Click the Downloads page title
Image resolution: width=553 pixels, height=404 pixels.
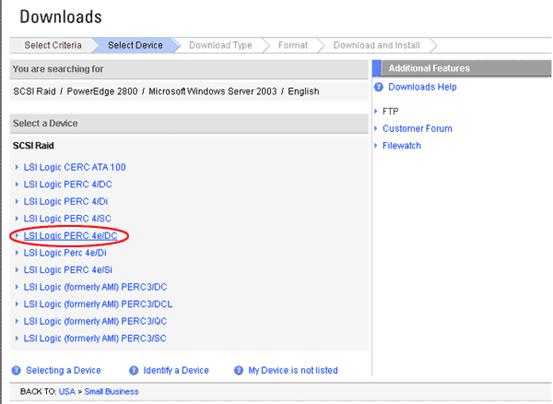61,17
